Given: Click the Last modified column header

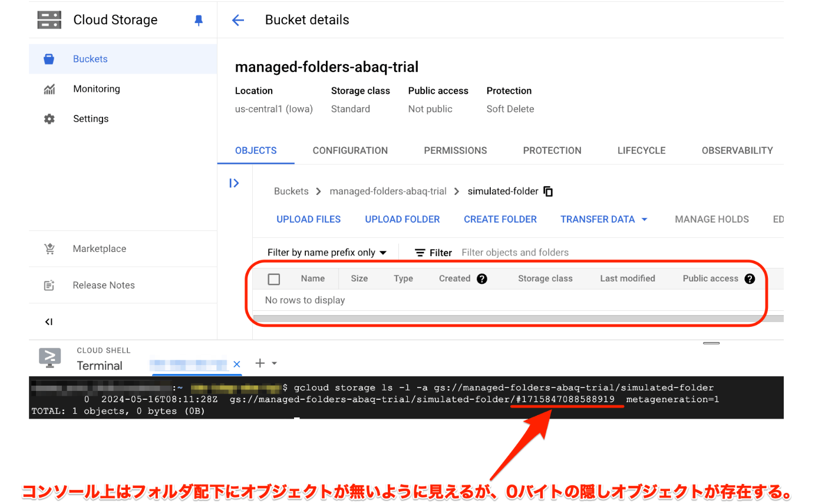Looking at the screenshot, I should (628, 279).
